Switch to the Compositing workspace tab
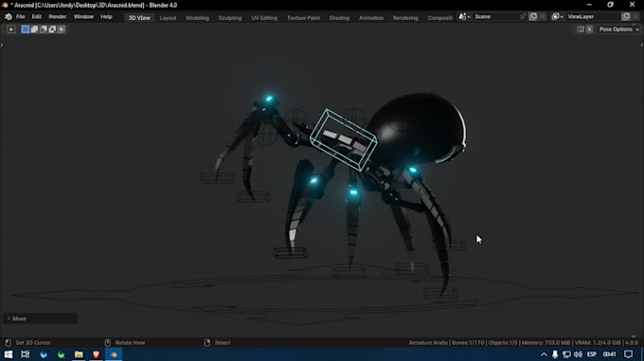644x361 pixels. click(x=439, y=18)
